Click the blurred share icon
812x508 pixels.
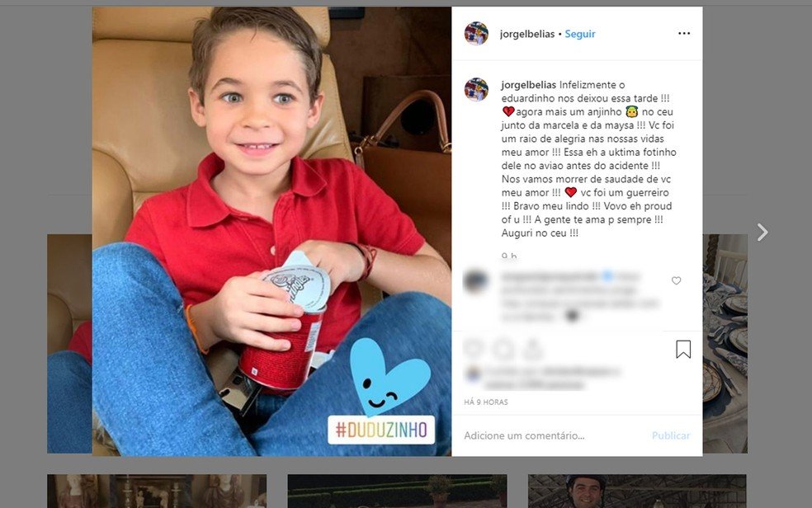[x=532, y=348]
